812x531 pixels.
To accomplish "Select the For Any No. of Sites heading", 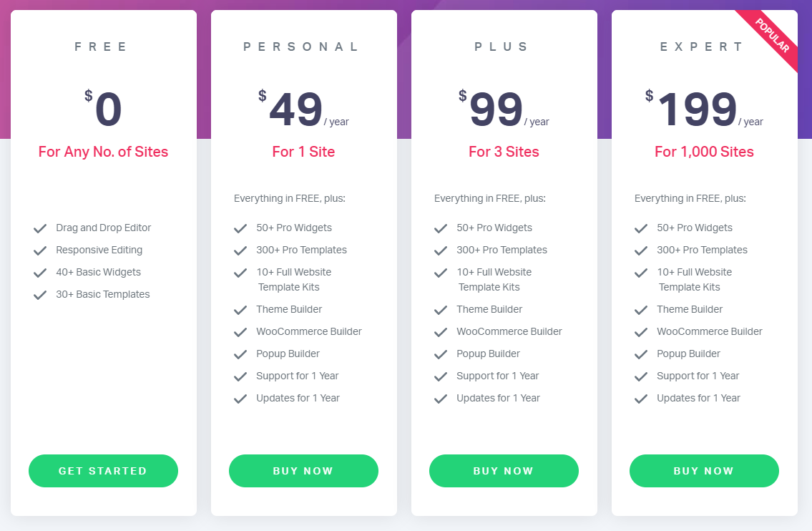I will pyautogui.click(x=104, y=152).
